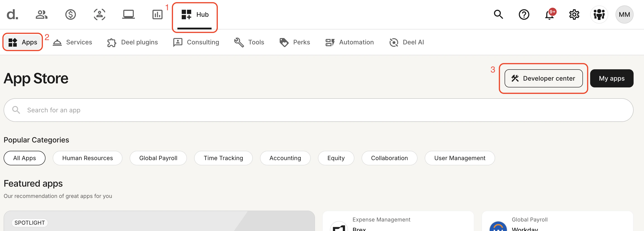The height and width of the screenshot is (231, 644).
Task: Select the People icon in the top navigation
Action: tap(41, 14)
